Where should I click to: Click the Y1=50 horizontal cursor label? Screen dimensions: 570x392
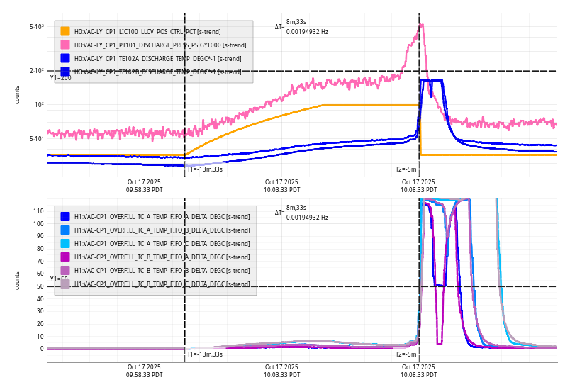59,279
